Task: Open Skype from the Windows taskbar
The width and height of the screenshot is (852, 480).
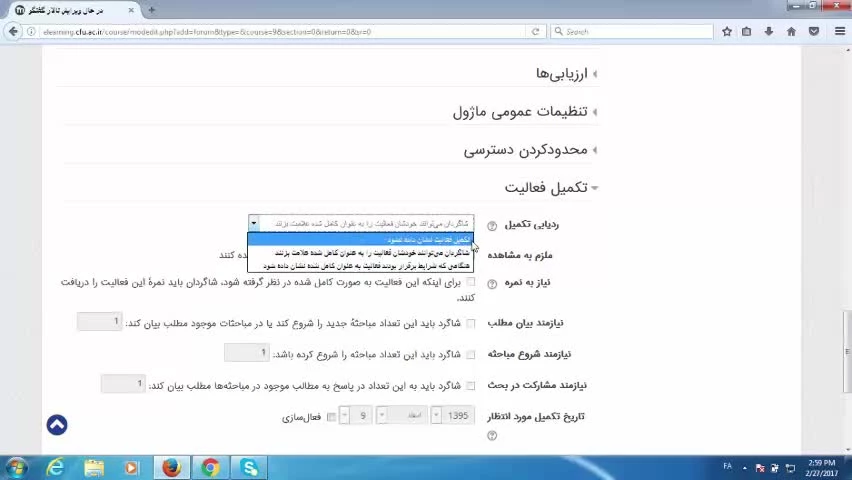Action: [x=248, y=467]
